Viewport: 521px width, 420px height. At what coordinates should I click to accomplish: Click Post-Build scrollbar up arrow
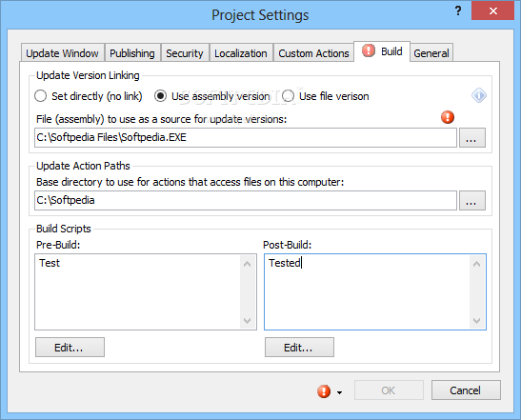[476, 264]
